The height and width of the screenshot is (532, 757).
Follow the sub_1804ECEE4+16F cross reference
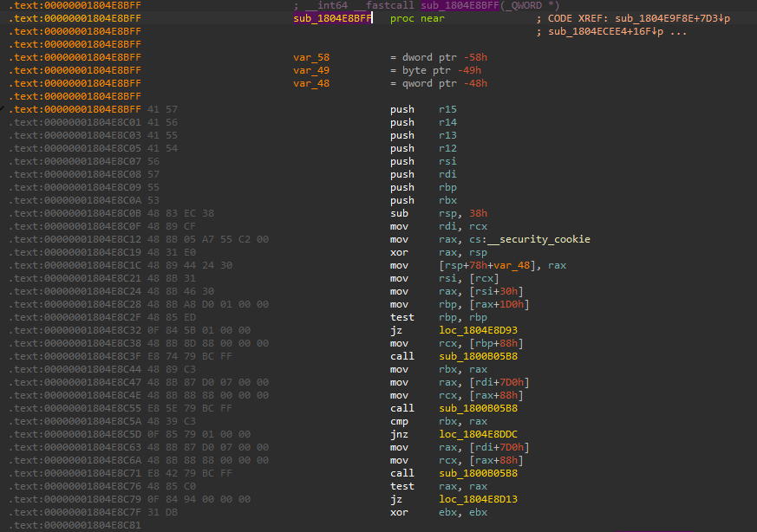(606, 31)
